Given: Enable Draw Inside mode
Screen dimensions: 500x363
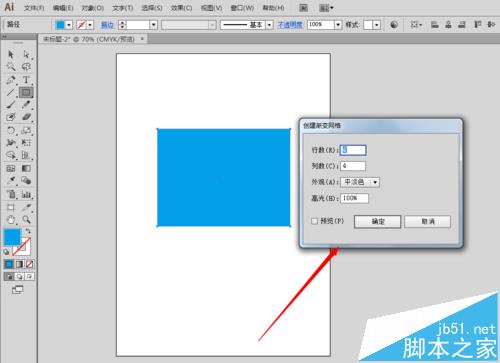Looking at the screenshot, I should [29, 276].
